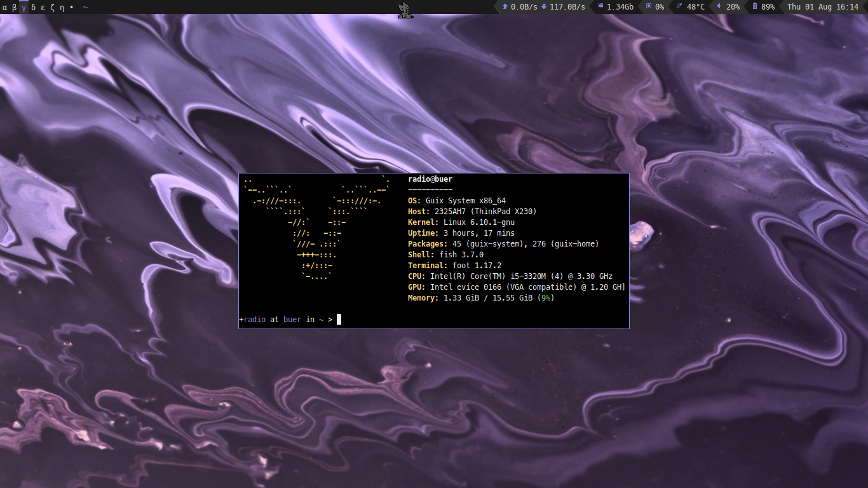
Task: Click the download arrow network icon
Action: pos(544,6)
